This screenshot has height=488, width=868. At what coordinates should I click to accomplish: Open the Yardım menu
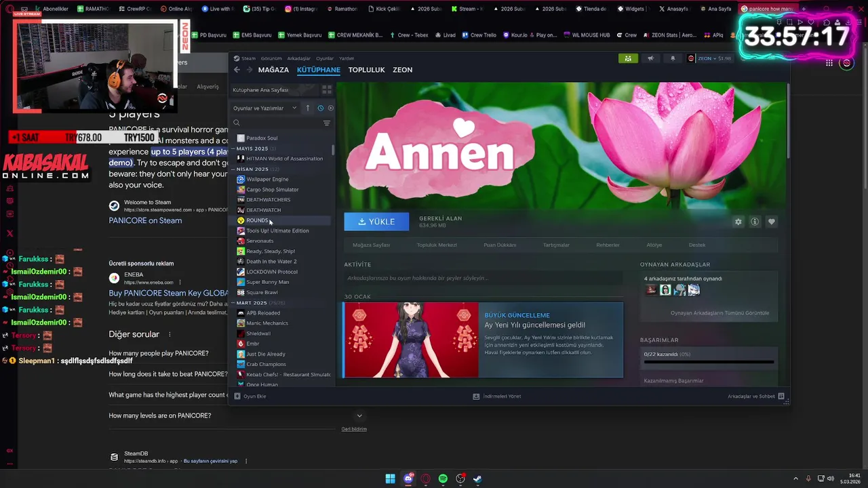tap(347, 58)
